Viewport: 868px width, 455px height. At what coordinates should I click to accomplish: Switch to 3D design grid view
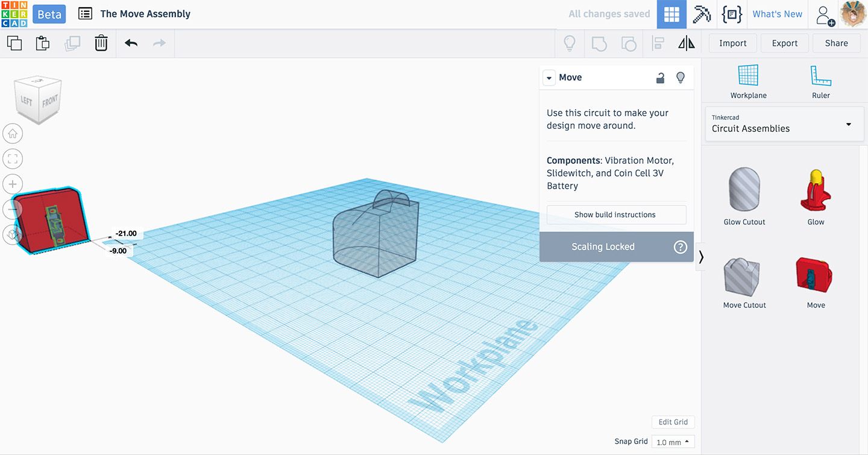tap(671, 14)
